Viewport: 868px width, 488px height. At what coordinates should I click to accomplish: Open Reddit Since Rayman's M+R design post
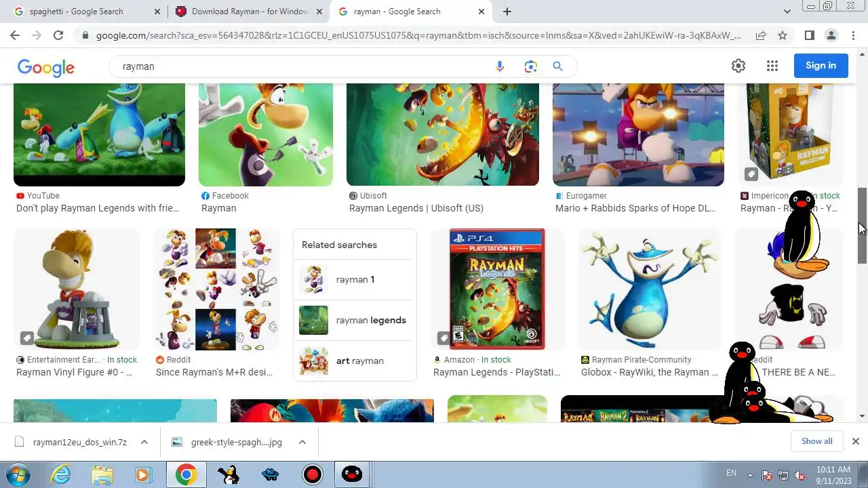click(x=214, y=372)
